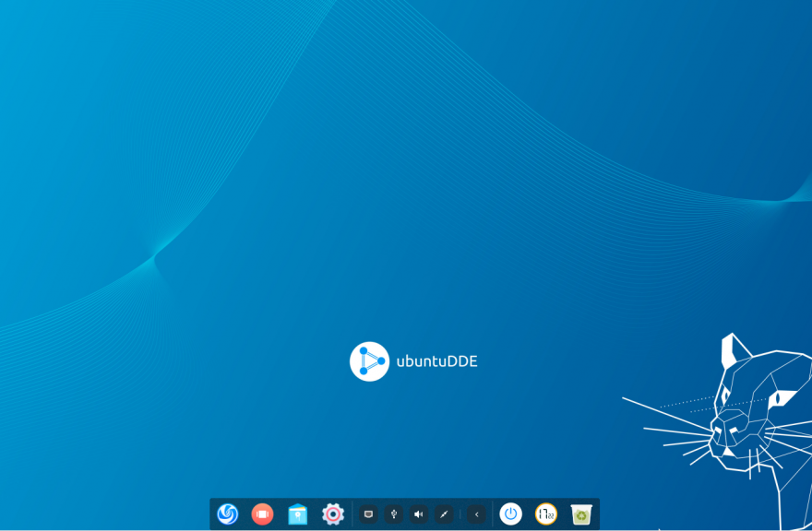Open the pen-shaped tray plugin icon

click(x=444, y=513)
